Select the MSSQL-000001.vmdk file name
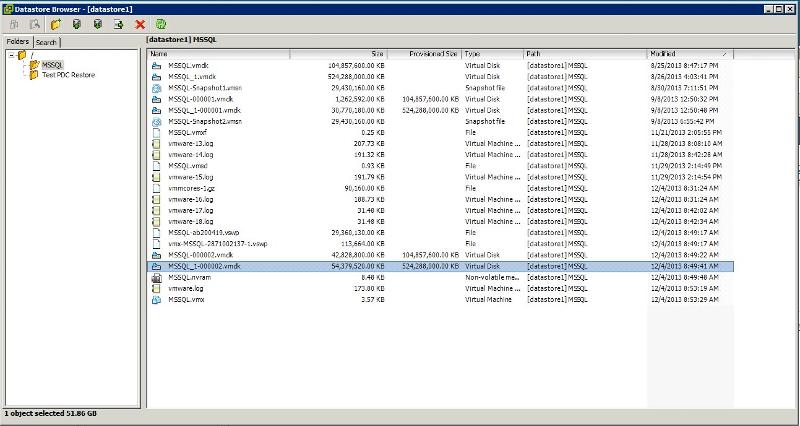 point(201,99)
